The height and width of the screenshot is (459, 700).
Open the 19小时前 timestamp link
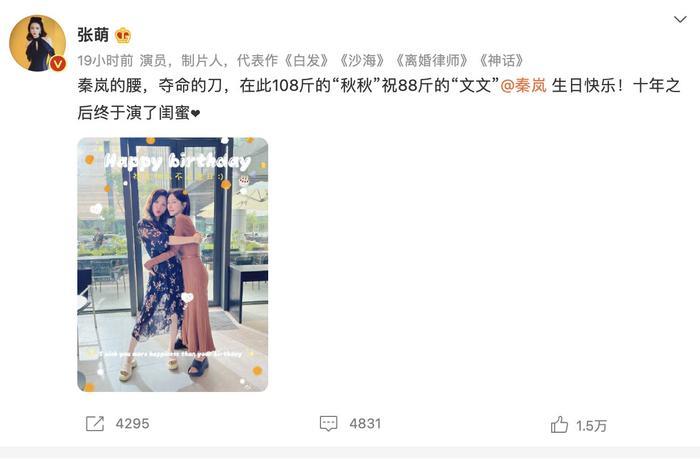[105, 60]
